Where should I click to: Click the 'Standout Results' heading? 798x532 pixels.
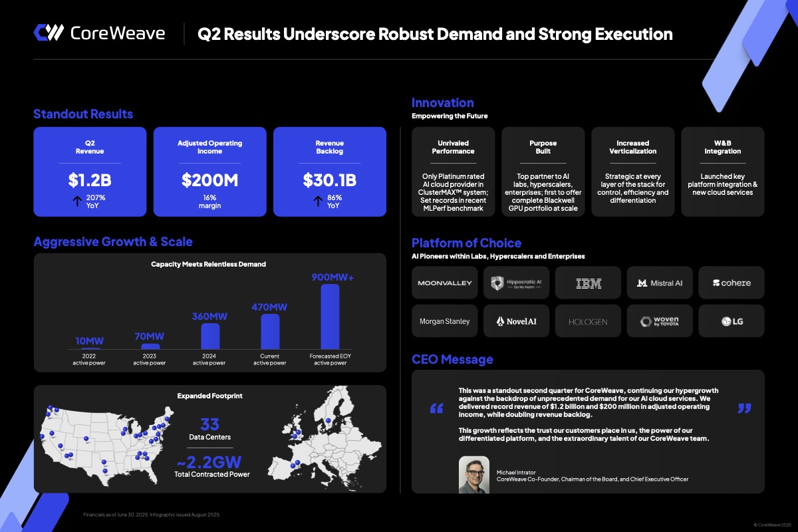(83, 114)
